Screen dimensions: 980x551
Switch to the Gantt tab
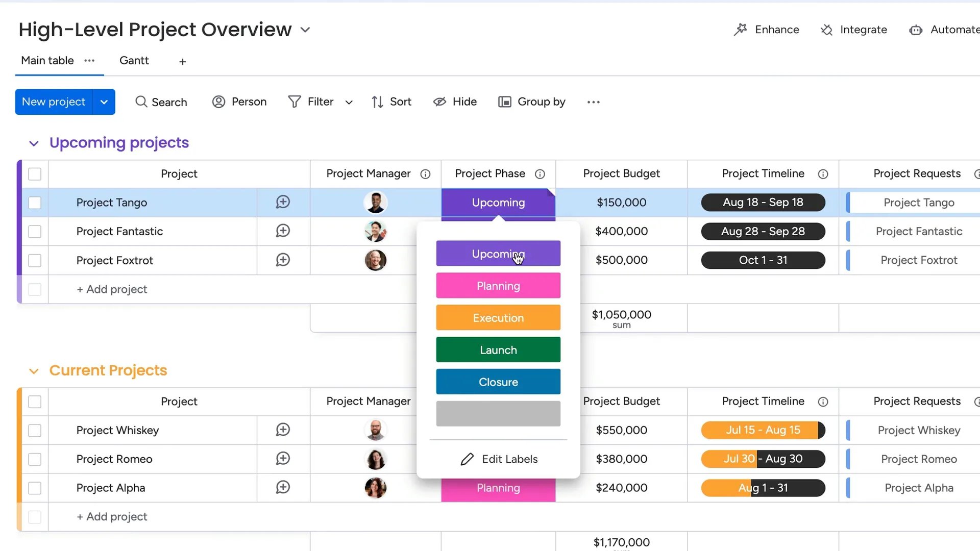coord(134,60)
